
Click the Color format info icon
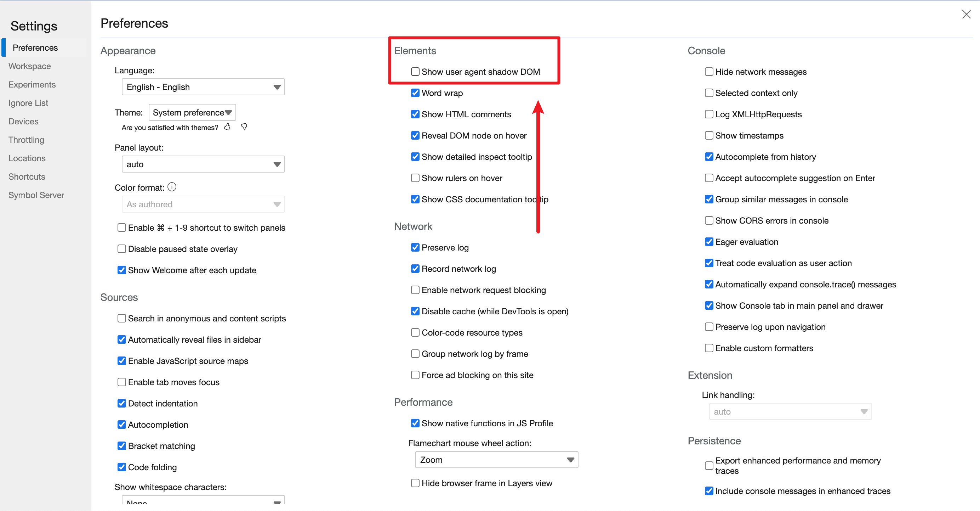[172, 187]
